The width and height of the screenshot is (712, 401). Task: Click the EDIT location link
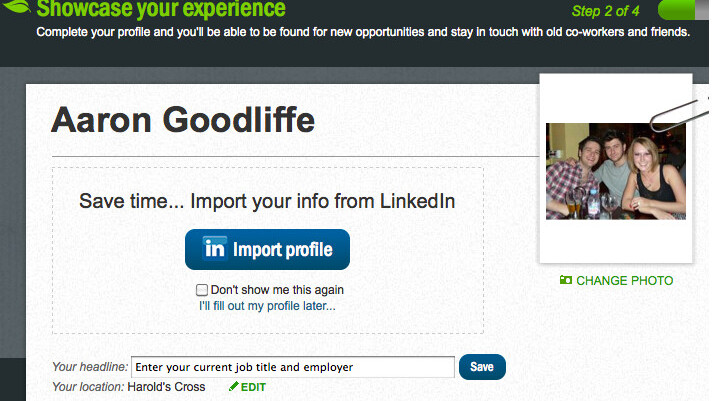(253, 387)
